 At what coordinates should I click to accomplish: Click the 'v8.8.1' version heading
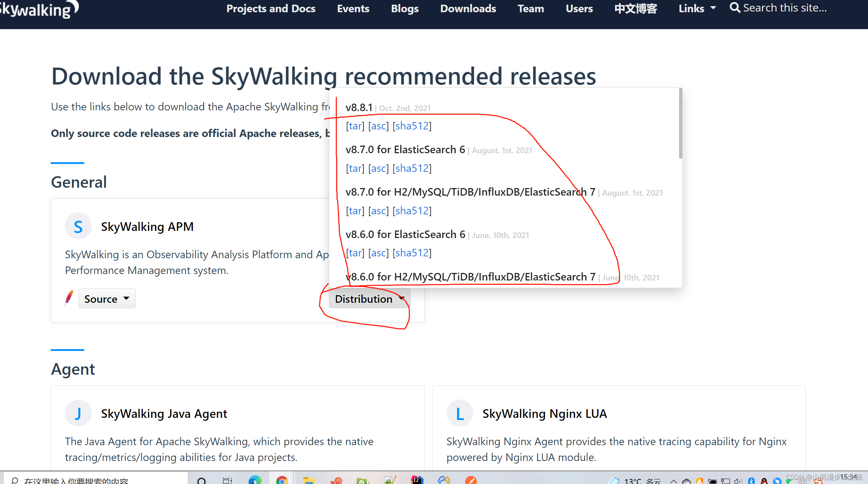359,108
